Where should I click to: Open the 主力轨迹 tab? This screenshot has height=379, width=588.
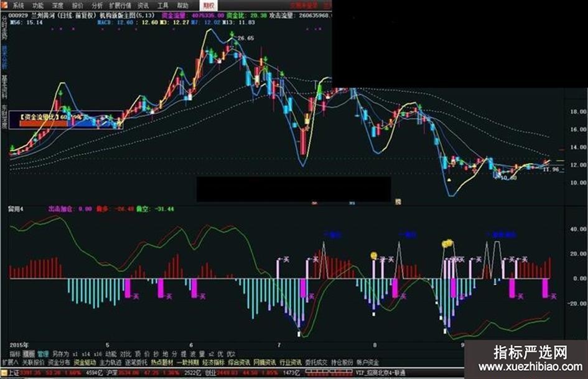pyautogui.click(x=110, y=362)
